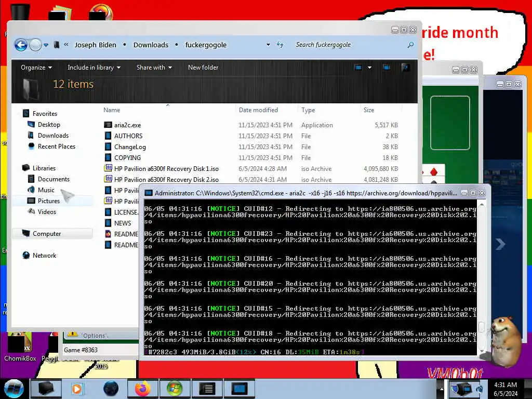Open the Organize menu

(x=36, y=68)
